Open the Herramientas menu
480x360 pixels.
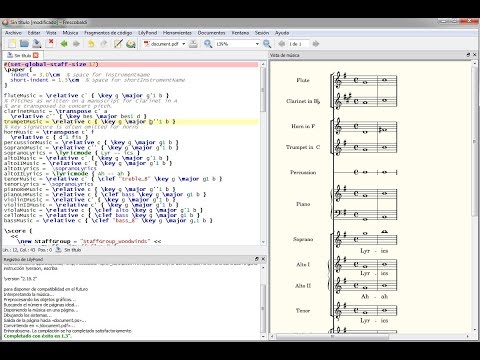tap(177, 33)
